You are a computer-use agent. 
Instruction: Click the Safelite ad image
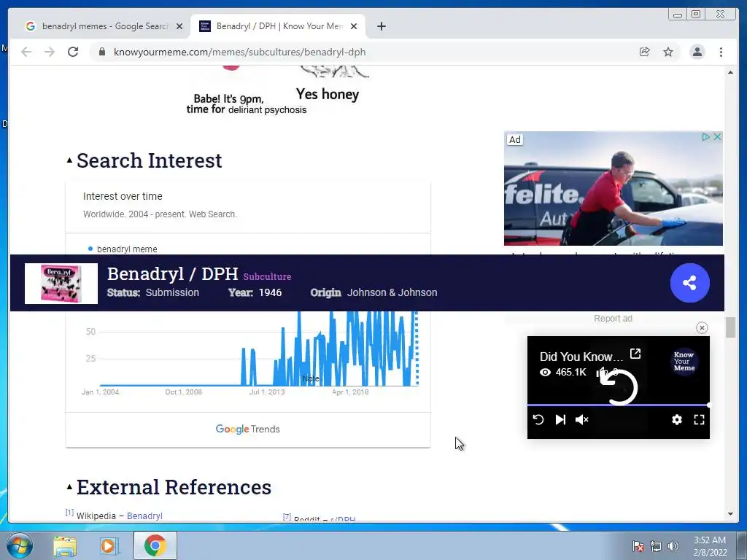(x=613, y=189)
